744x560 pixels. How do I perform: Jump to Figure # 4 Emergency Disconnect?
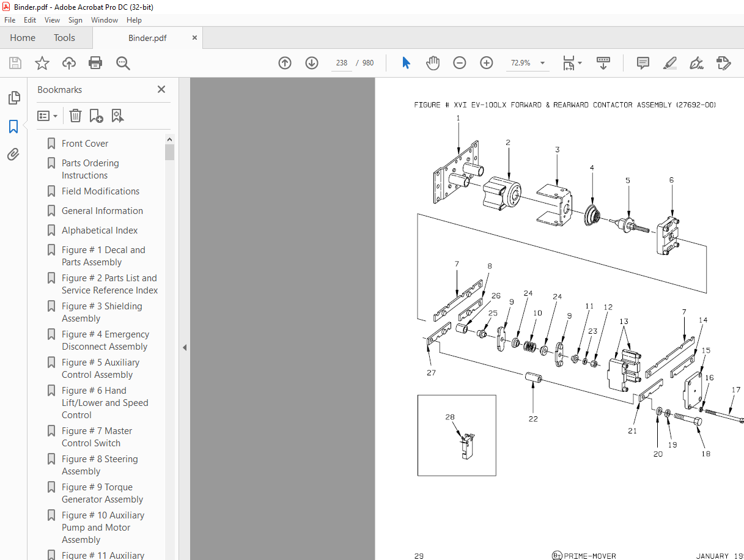click(x=105, y=341)
